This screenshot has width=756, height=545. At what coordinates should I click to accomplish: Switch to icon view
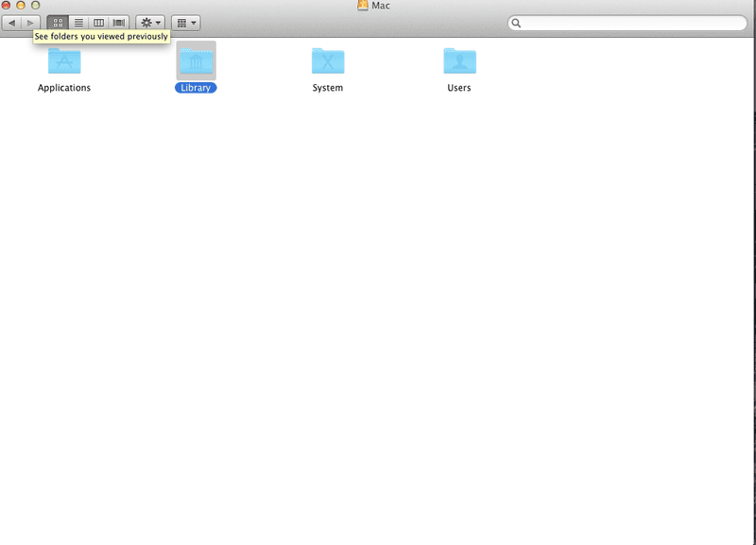coord(58,23)
